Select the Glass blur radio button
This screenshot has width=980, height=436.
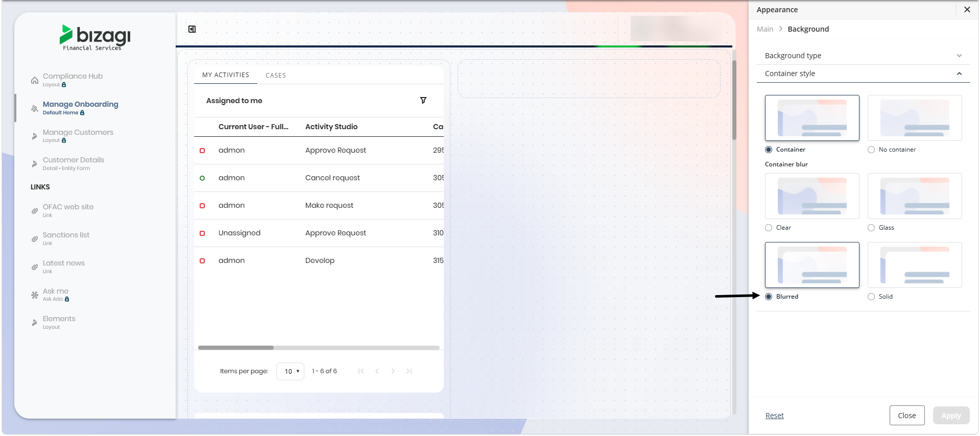click(871, 228)
